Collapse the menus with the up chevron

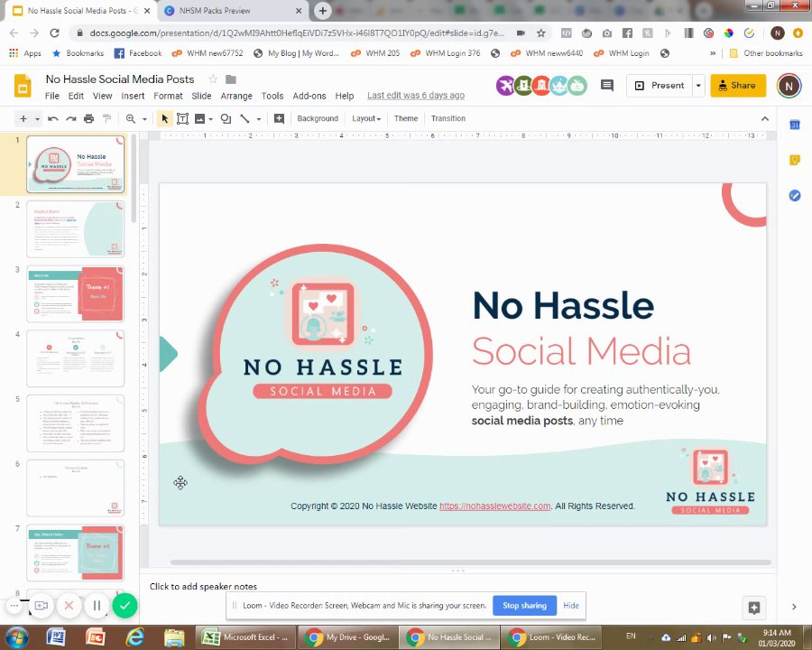[764, 118]
